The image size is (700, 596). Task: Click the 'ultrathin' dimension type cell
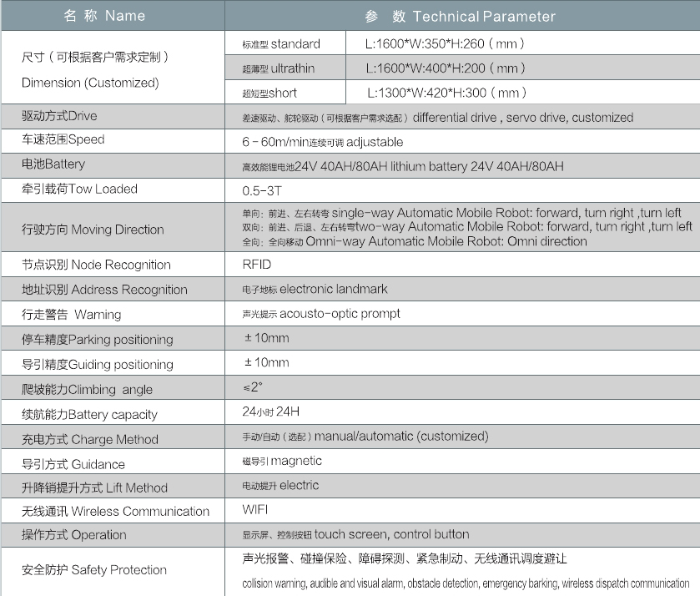279,68
